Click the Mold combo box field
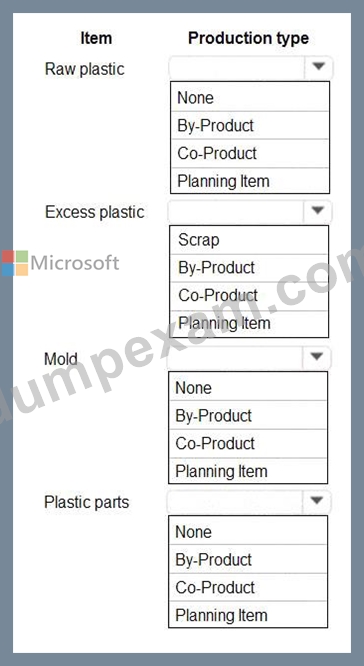 pyautogui.click(x=249, y=357)
